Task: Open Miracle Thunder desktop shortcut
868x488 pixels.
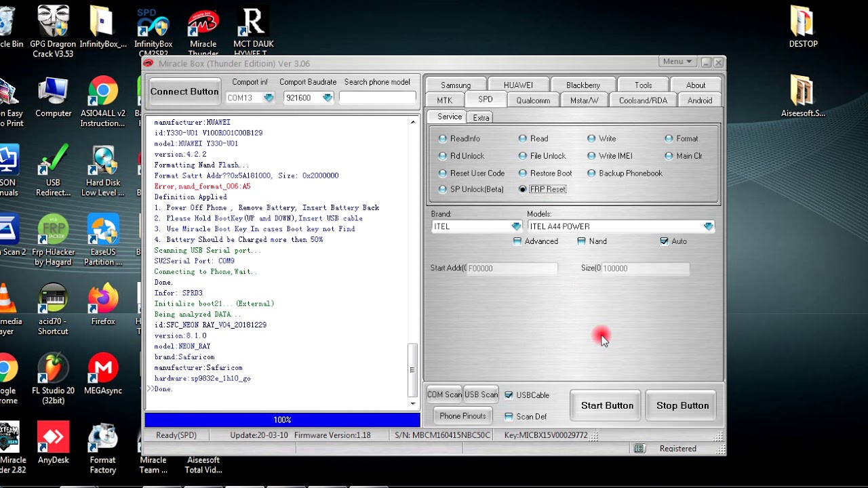Action: (203, 33)
